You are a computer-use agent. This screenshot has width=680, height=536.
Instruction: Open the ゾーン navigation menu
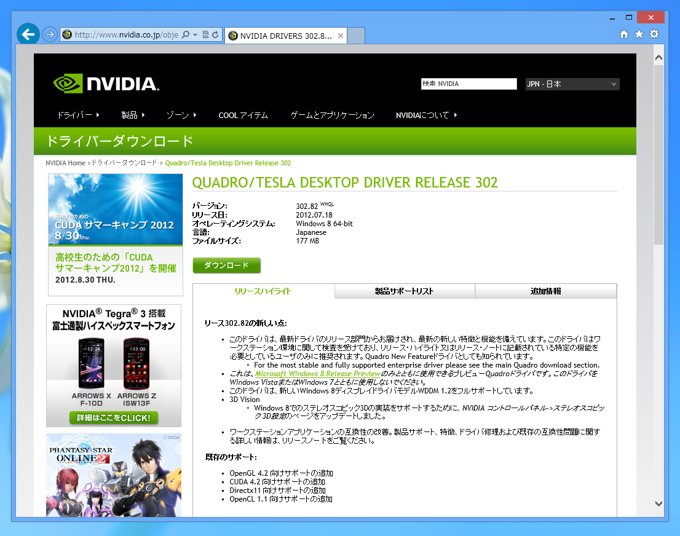181,115
